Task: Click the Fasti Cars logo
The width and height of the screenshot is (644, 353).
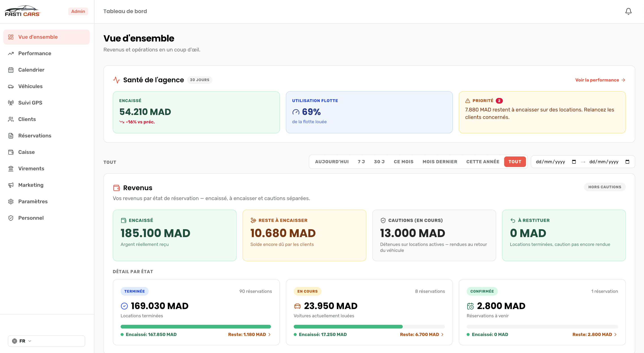Action: (23, 11)
